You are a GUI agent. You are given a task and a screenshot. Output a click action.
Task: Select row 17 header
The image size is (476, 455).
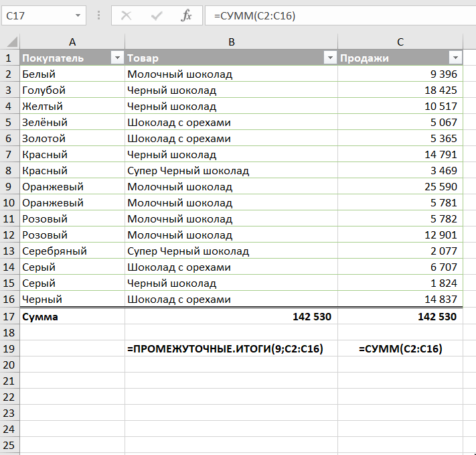point(9,316)
